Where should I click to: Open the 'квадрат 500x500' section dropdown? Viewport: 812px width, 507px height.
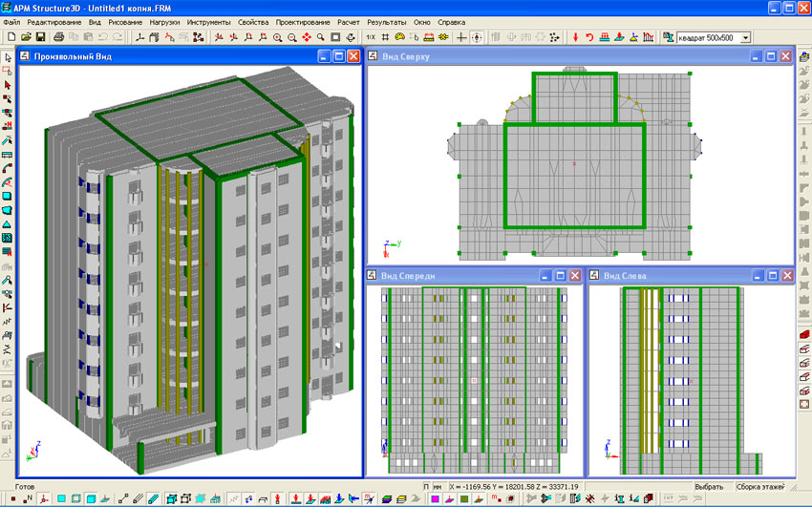pos(745,37)
